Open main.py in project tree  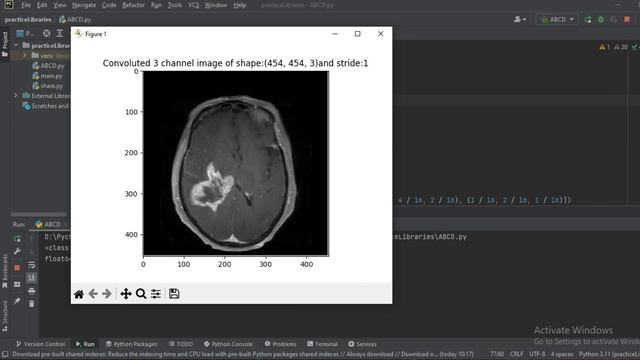coord(47,76)
